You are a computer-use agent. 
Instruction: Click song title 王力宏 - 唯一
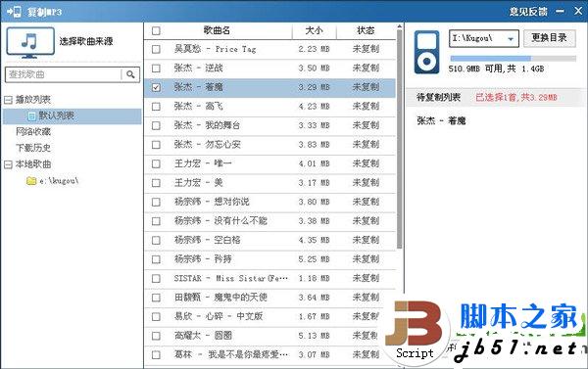click(x=203, y=164)
